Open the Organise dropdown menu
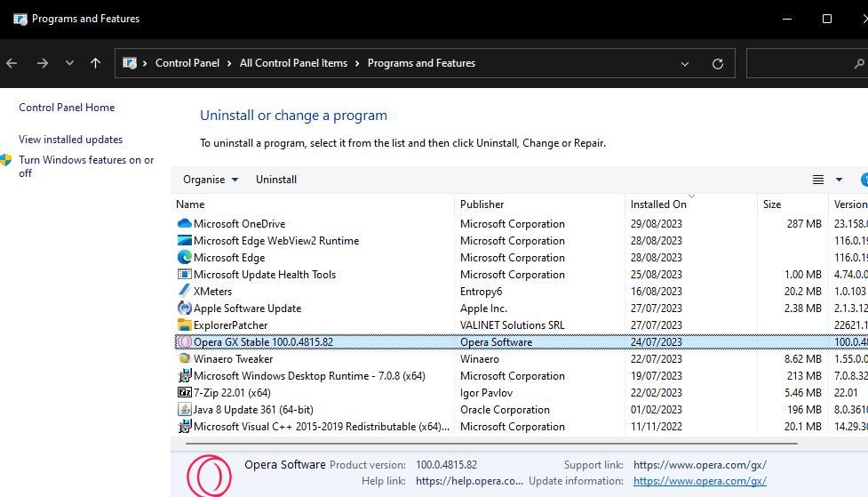The image size is (868, 497). [211, 180]
